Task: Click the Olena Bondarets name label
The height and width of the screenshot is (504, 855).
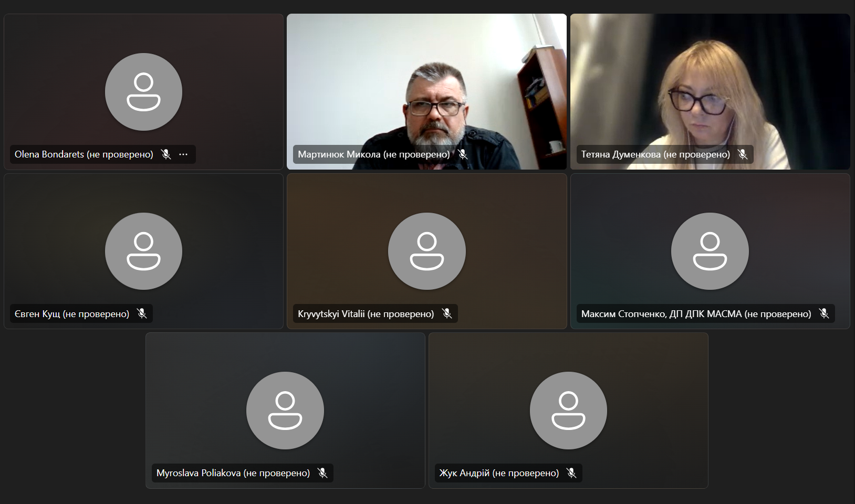Action: (x=84, y=154)
